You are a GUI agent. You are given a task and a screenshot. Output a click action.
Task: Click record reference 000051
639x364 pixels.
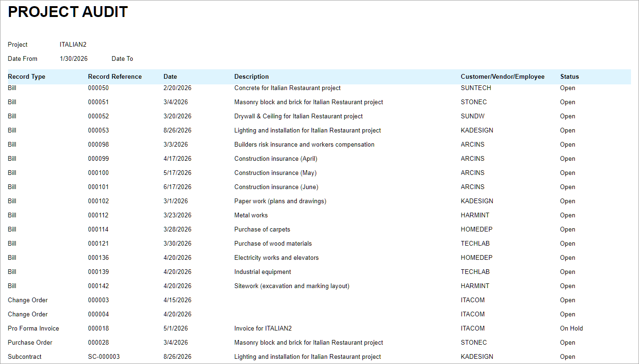98,102
